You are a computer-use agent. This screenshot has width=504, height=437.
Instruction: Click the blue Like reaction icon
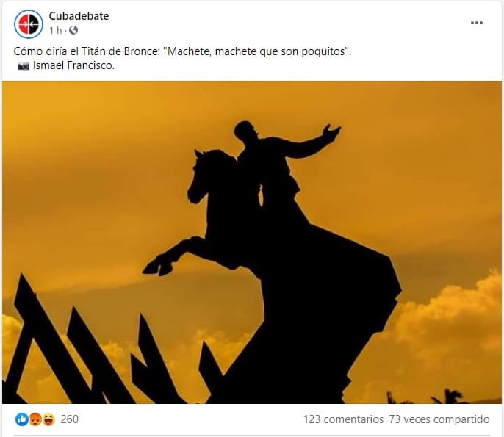coord(22,419)
